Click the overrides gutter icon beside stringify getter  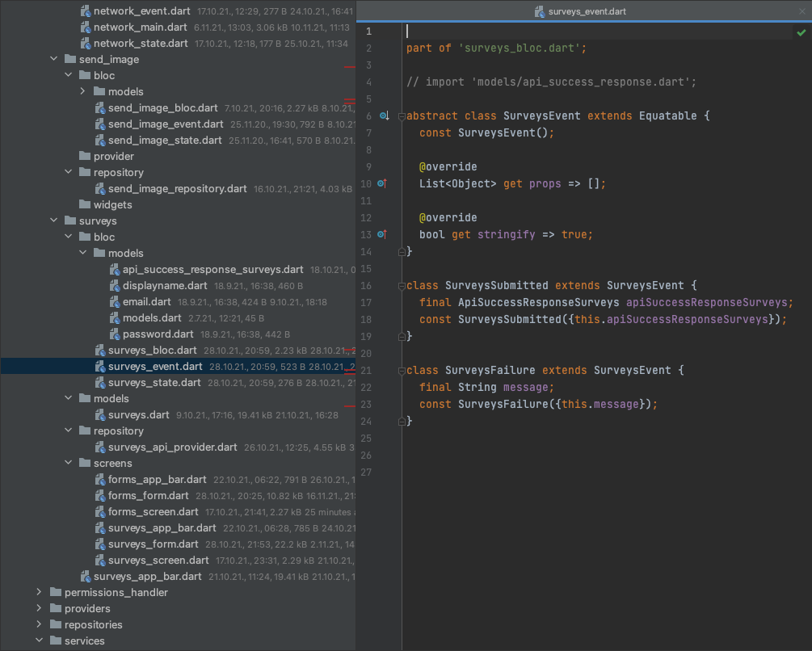pyautogui.click(x=381, y=234)
